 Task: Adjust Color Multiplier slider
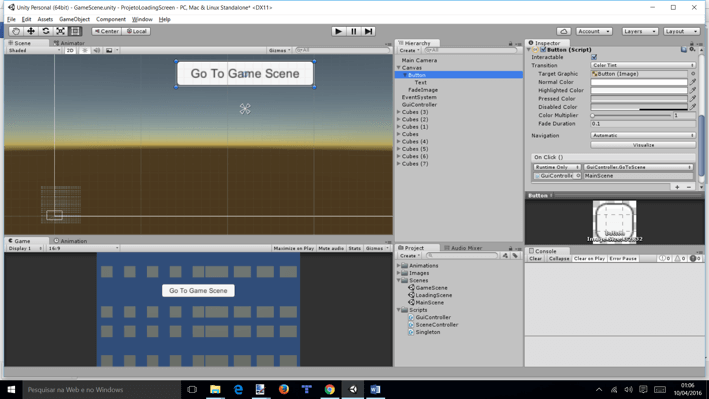tap(631, 115)
